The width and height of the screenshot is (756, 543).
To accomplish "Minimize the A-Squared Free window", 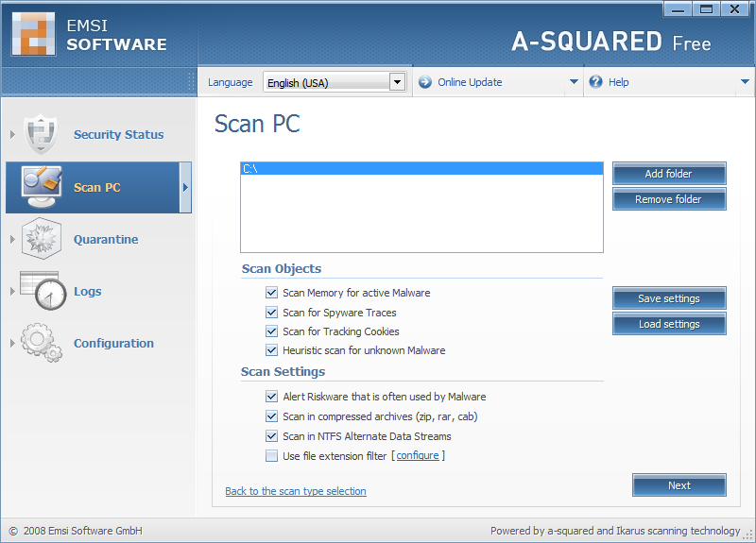I will [678, 9].
